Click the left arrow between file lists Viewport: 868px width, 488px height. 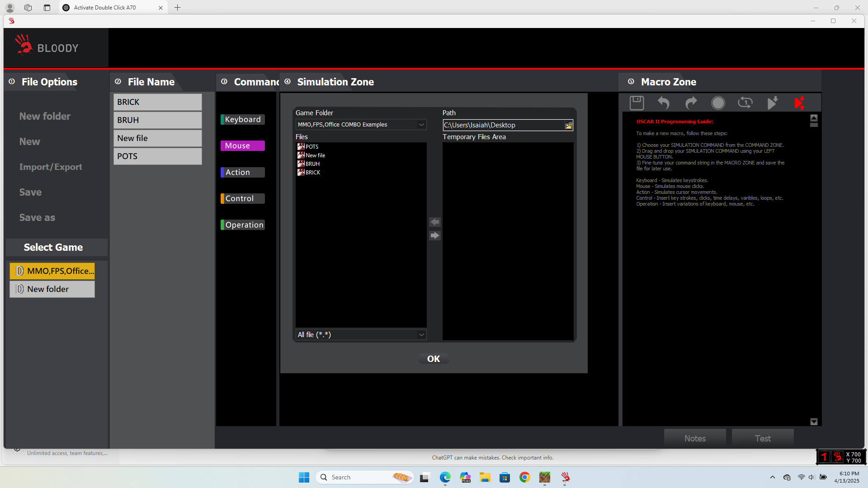434,222
